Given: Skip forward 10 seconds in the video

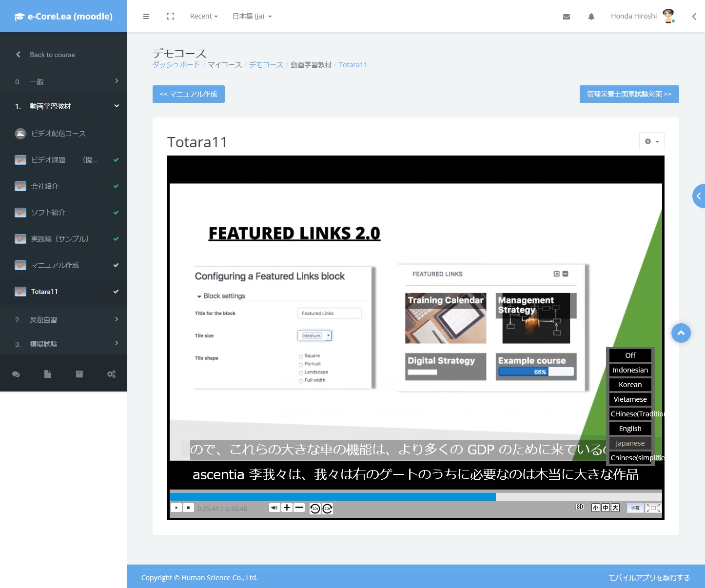Looking at the screenshot, I should (328, 509).
